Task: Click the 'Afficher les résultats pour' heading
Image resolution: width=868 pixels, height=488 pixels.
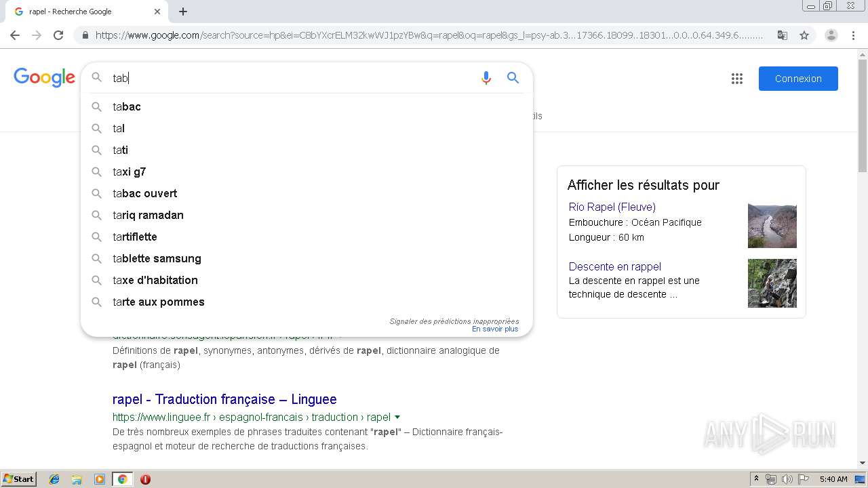Action: [x=643, y=185]
